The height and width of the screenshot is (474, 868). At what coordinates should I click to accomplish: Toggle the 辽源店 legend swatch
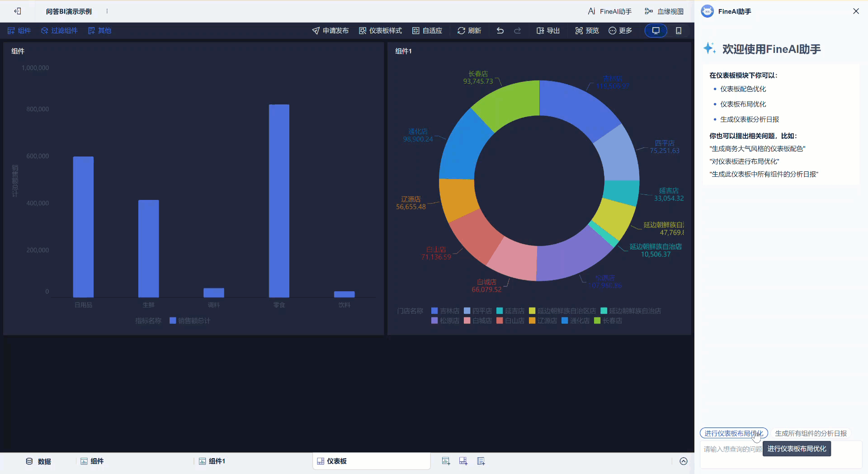(532, 321)
